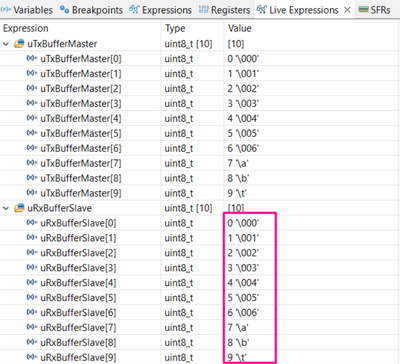Click the uTxBufferMaster[8] value 8 '\b'
Image resolution: width=400 pixels, height=364 pixels.
click(238, 178)
